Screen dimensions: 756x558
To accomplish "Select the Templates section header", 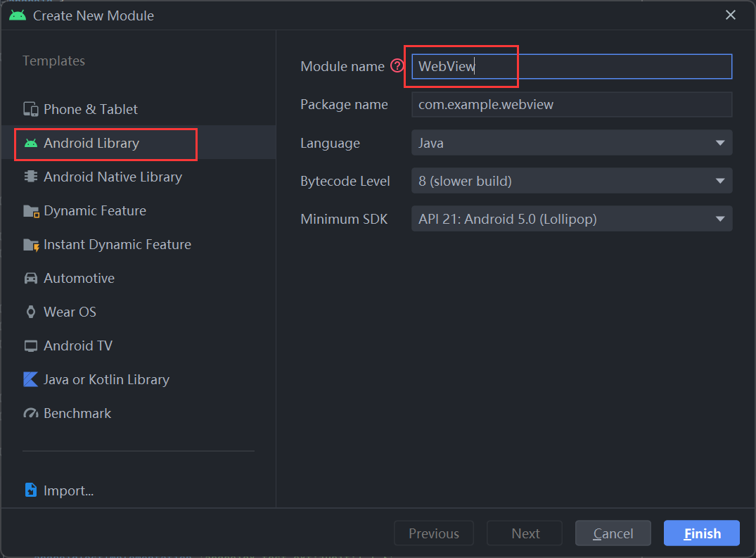I will click(x=53, y=61).
